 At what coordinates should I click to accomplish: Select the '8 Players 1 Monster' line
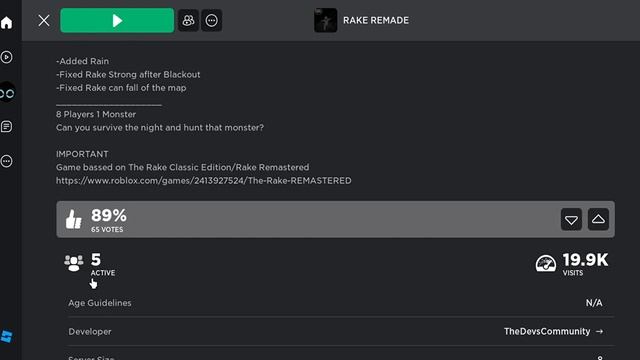click(96, 114)
